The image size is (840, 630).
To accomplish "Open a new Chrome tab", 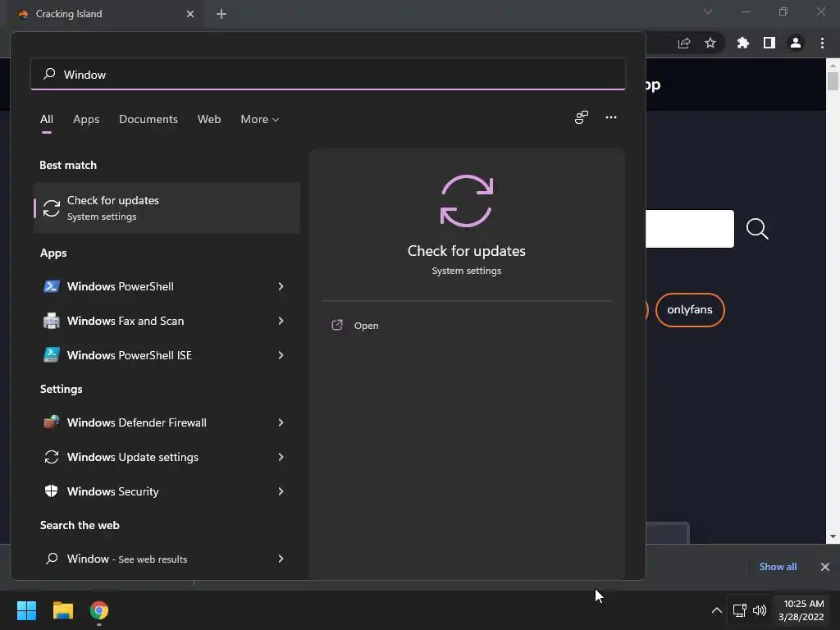I will [221, 14].
